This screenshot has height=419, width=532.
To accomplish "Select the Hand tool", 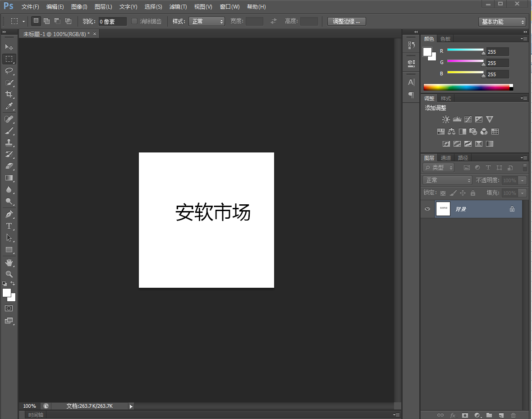I will tap(9, 262).
